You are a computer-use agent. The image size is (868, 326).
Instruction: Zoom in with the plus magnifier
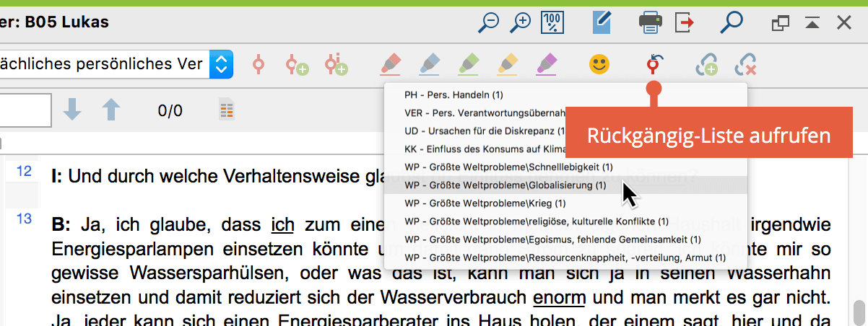(520, 23)
